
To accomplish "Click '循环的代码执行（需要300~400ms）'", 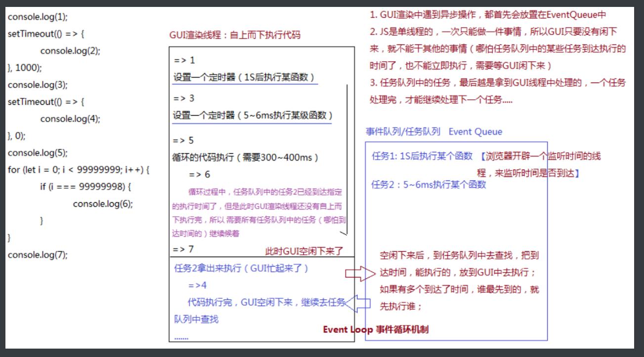I will (246, 158).
